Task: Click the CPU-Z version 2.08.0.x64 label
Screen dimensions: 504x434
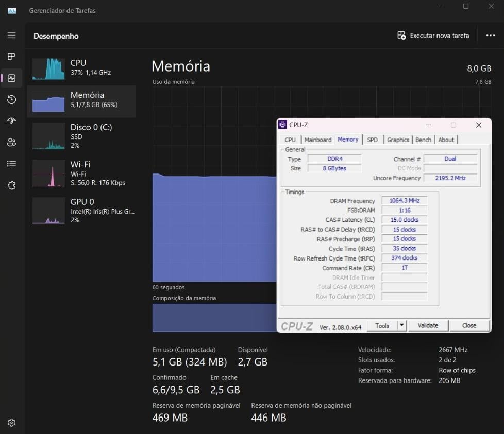Action: tap(341, 327)
